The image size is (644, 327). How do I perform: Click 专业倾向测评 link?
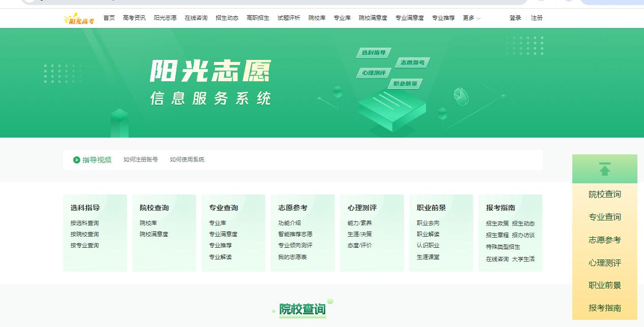(295, 245)
